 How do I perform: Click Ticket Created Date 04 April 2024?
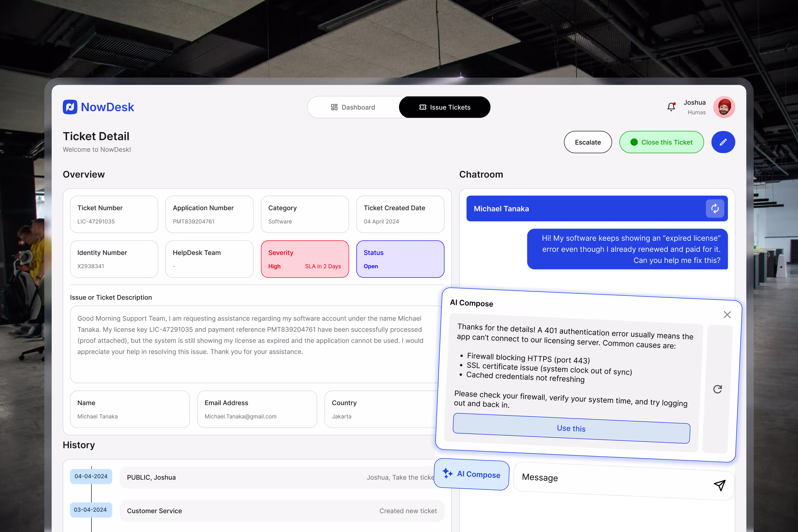coord(400,214)
